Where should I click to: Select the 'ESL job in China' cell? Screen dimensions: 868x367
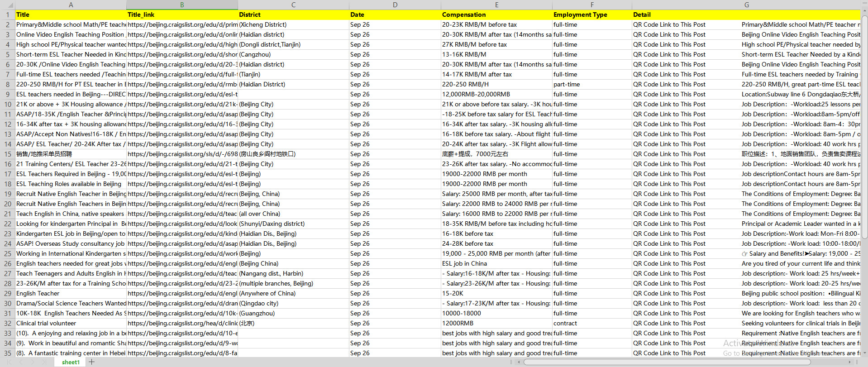pyautogui.click(x=496, y=263)
